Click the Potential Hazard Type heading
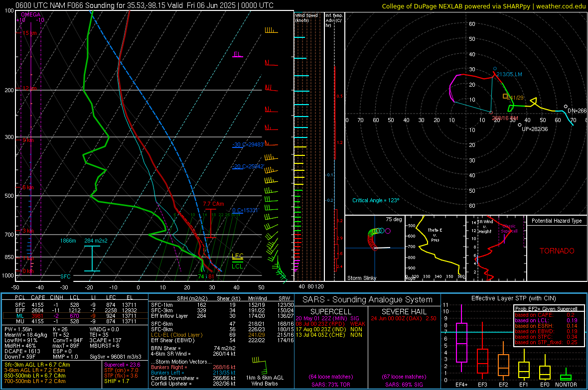The height and width of the screenshot is (390, 588). point(557,221)
